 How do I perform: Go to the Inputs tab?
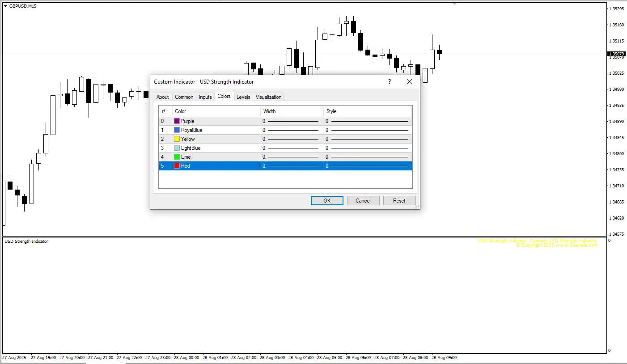pyautogui.click(x=205, y=97)
